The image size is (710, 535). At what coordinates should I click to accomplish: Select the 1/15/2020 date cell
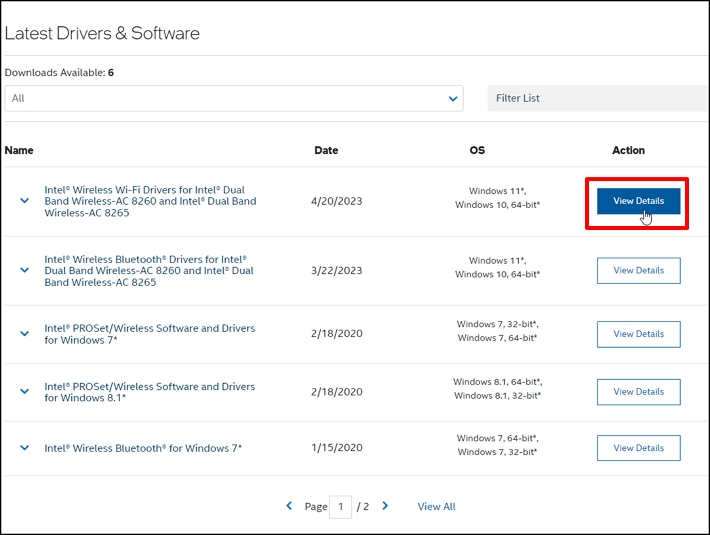336,448
